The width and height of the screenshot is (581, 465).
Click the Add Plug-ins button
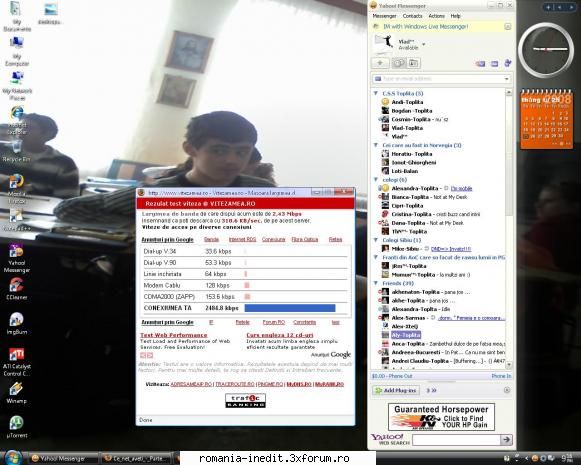396,390
